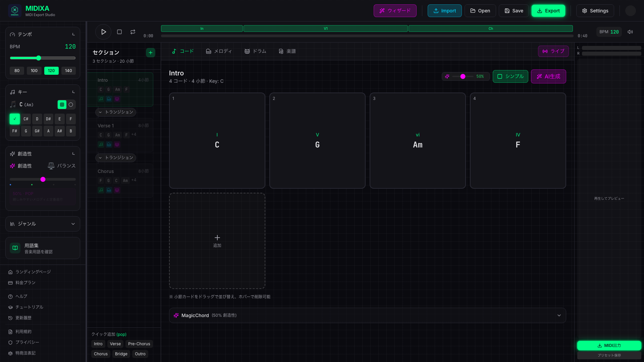Expand the ジャンル dropdown

[x=43, y=224]
